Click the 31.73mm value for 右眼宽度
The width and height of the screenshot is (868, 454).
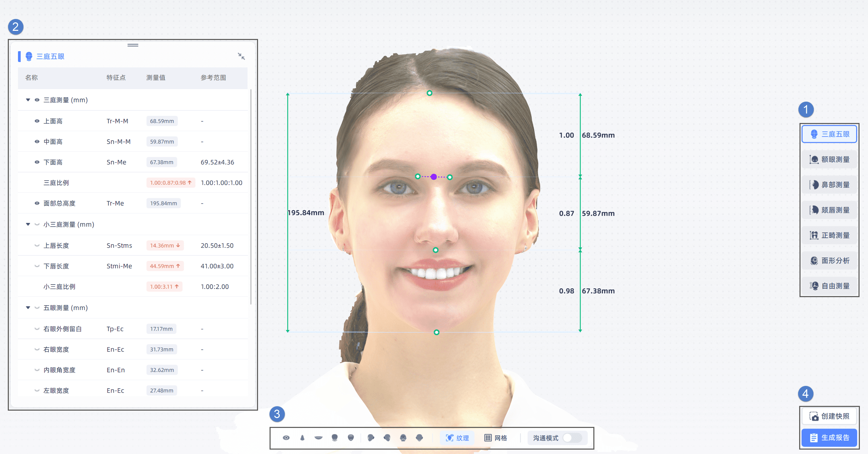(x=162, y=349)
